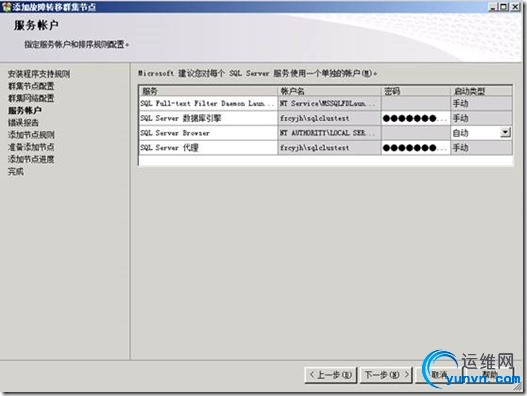
Task: Click the 服务 column header
Action: [208, 91]
